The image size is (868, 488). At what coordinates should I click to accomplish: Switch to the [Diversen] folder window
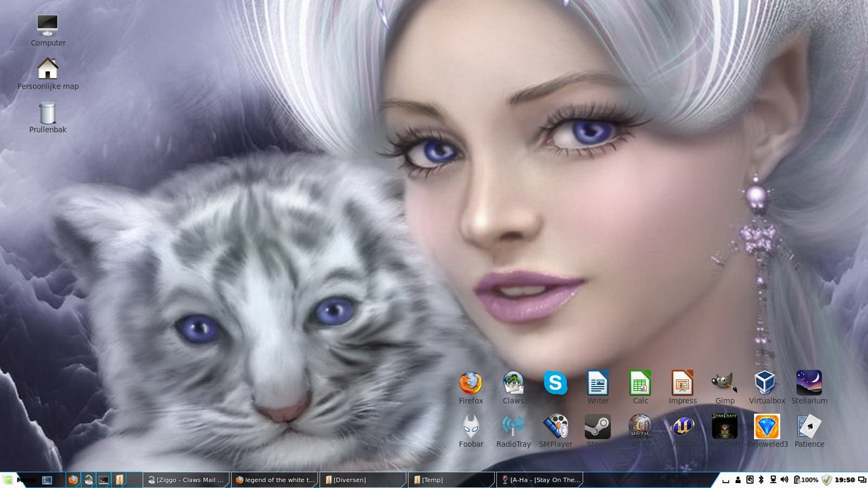(x=363, y=480)
